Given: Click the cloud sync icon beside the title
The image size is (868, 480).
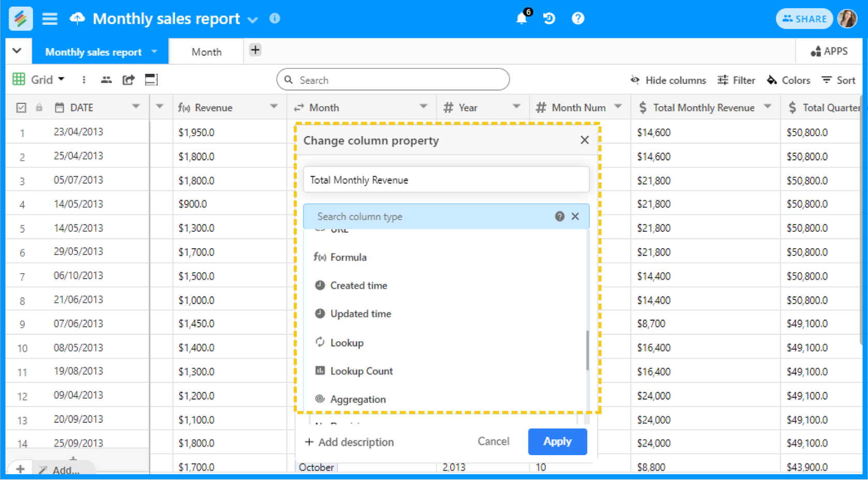Looking at the screenshot, I should [x=77, y=18].
